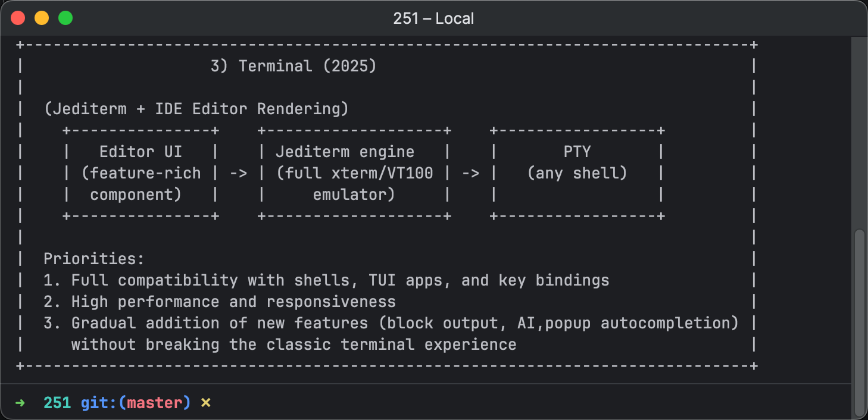Click the yellow ✗ git dirty marker
Image resolution: width=868 pixels, height=420 pixels.
(x=206, y=403)
